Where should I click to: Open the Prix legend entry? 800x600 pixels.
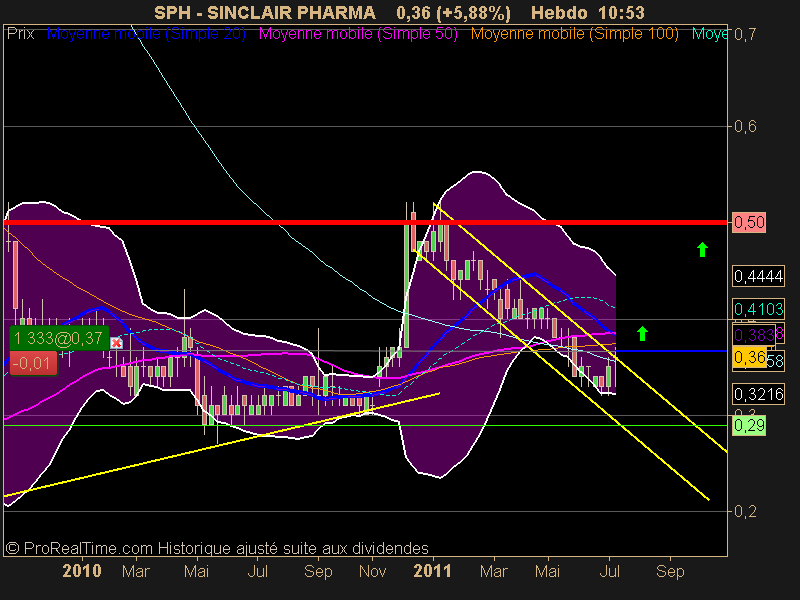pyautogui.click(x=20, y=34)
